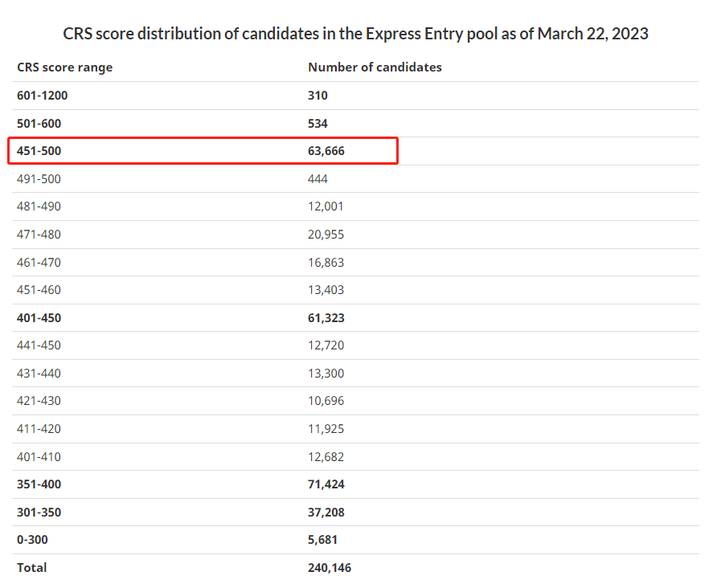
Task: Click the 534 candidates value
Action: (x=317, y=124)
